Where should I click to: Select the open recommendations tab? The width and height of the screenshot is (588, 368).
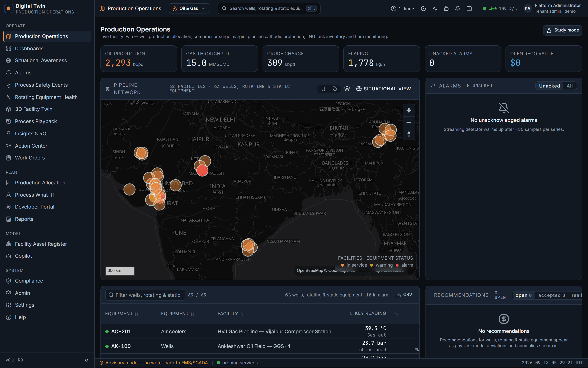[524, 295]
